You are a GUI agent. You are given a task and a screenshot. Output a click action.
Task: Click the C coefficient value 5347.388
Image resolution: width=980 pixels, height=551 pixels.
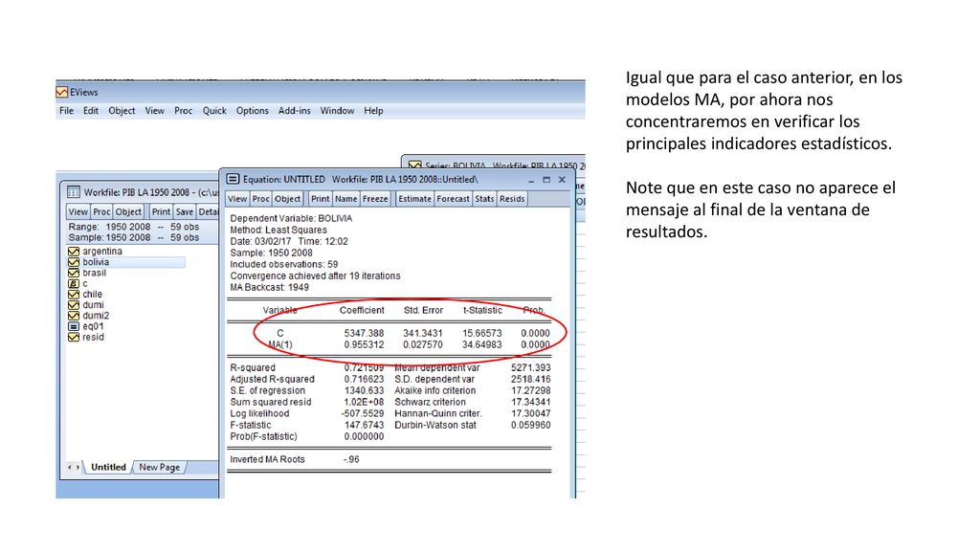pyautogui.click(x=364, y=334)
